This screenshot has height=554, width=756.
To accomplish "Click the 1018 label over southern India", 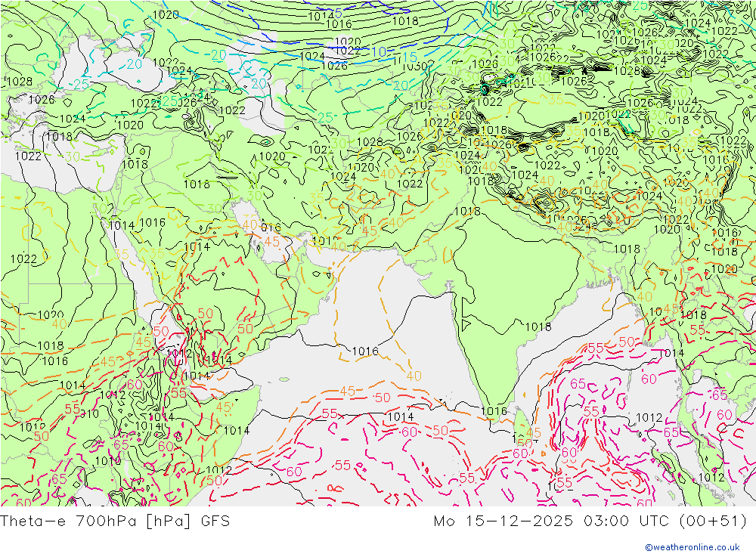I will pyautogui.click(x=538, y=327).
